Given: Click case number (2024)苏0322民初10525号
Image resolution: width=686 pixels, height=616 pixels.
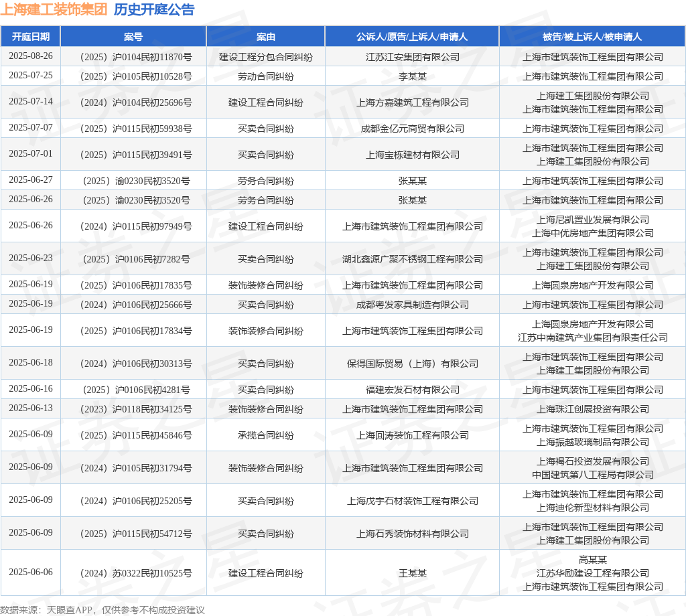Looking at the screenshot, I should pyautogui.click(x=136, y=573).
